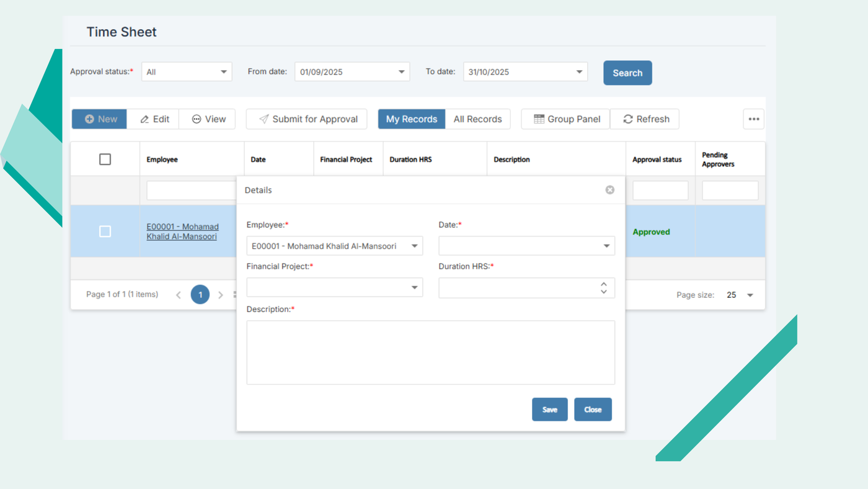This screenshot has height=489, width=868.
Task: Click into the Description text area
Action: [430, 352]
